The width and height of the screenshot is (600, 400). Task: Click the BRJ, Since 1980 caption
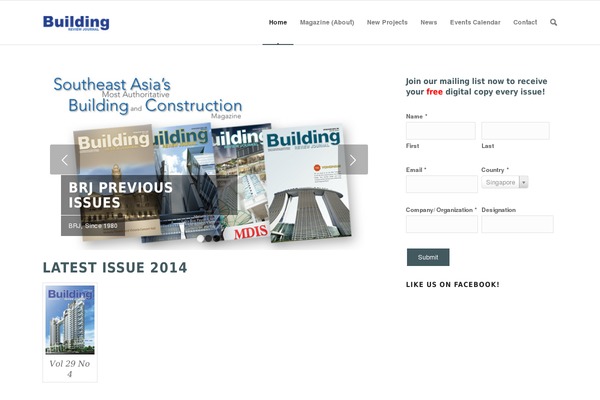pyautogui.click(x=93, y=225)
